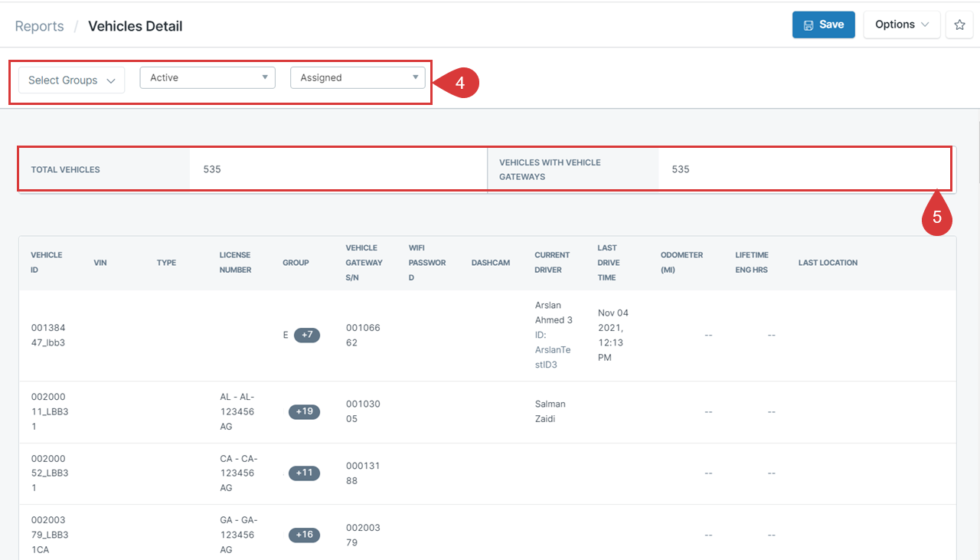Sort by Last Drive Time column
Viewport: 980px width, 560px height.
pos(607,262)
